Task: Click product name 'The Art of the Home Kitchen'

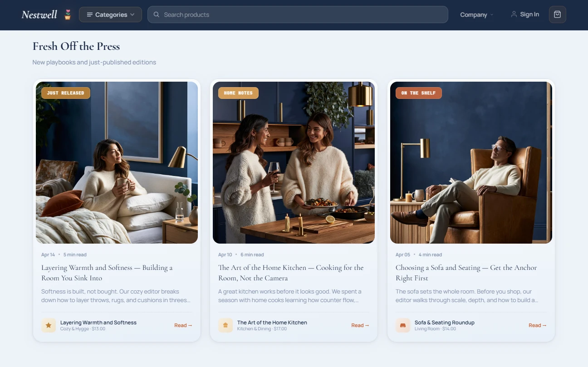Action: [x=272, y=323]
